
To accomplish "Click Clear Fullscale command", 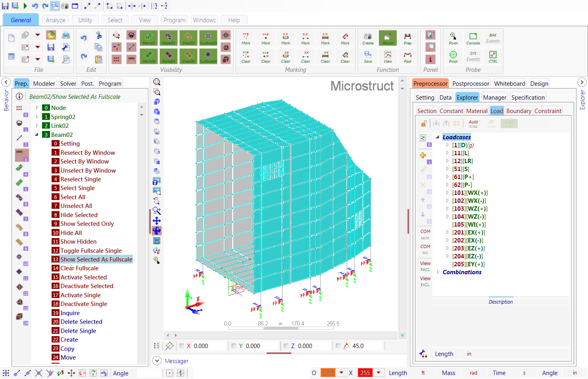I will click(79, 268).
